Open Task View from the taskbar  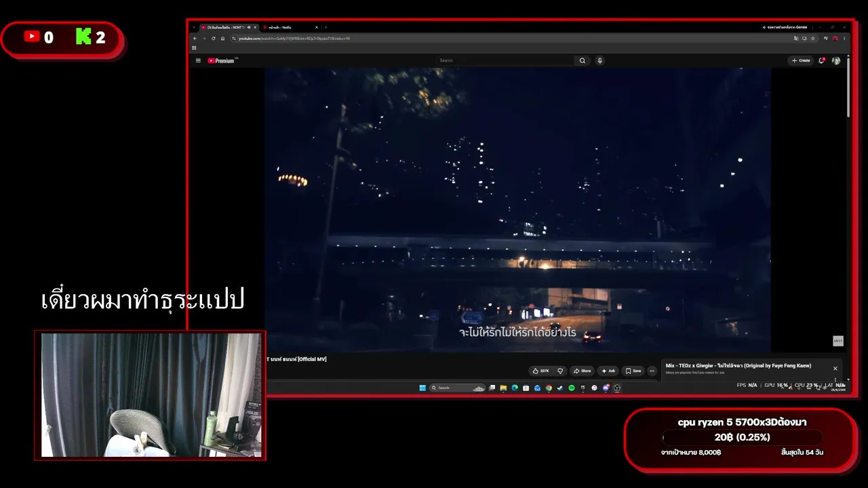coord(492,388)
